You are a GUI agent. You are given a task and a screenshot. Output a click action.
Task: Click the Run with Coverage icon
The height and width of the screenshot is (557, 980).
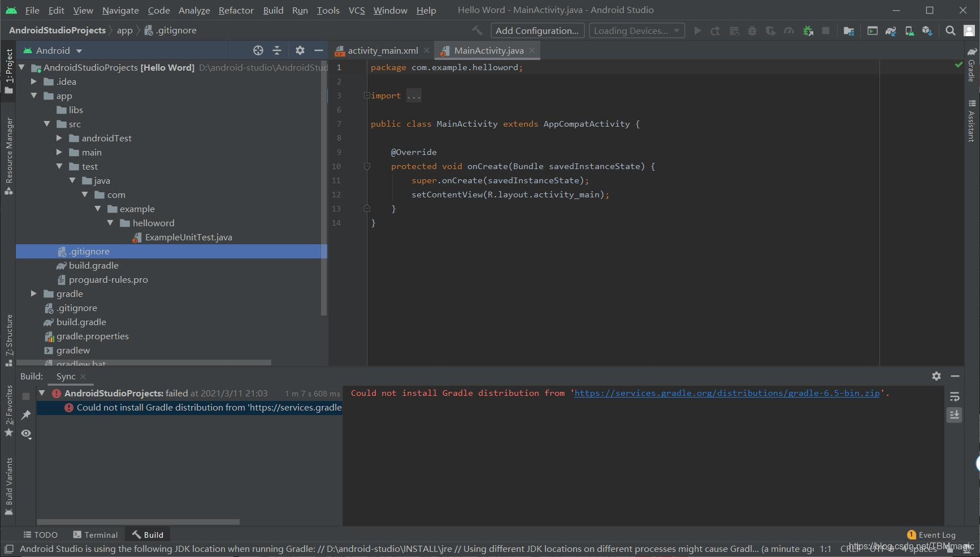tap(770, 31)
